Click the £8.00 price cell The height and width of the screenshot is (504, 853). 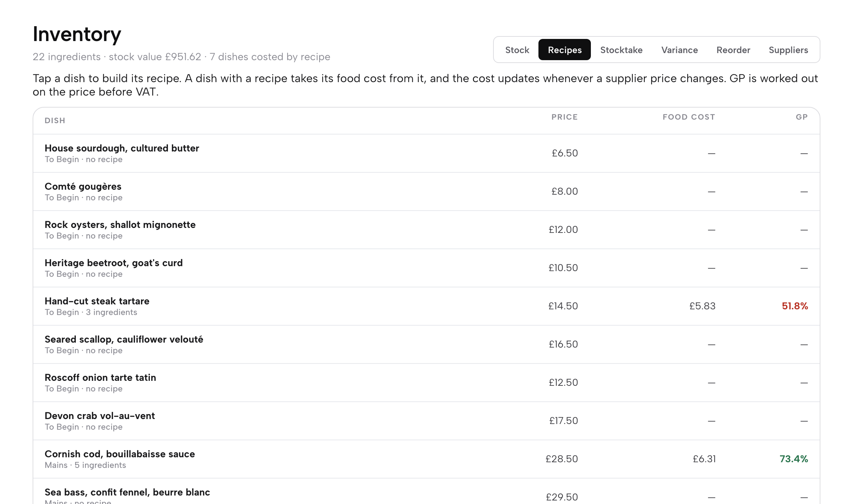tap(564, 191)
